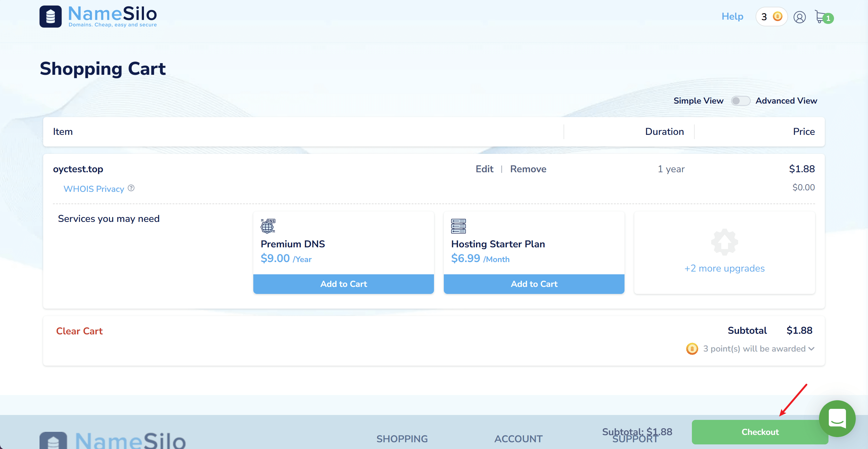868x449 pixels.
Task: Click the NameSilo logo in header
Action: tap(98, 16)
